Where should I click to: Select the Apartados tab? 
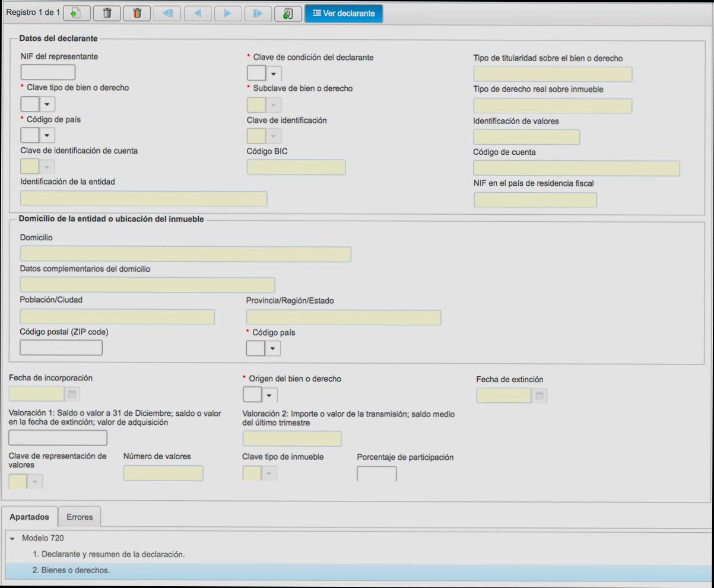tap(30, 517)
